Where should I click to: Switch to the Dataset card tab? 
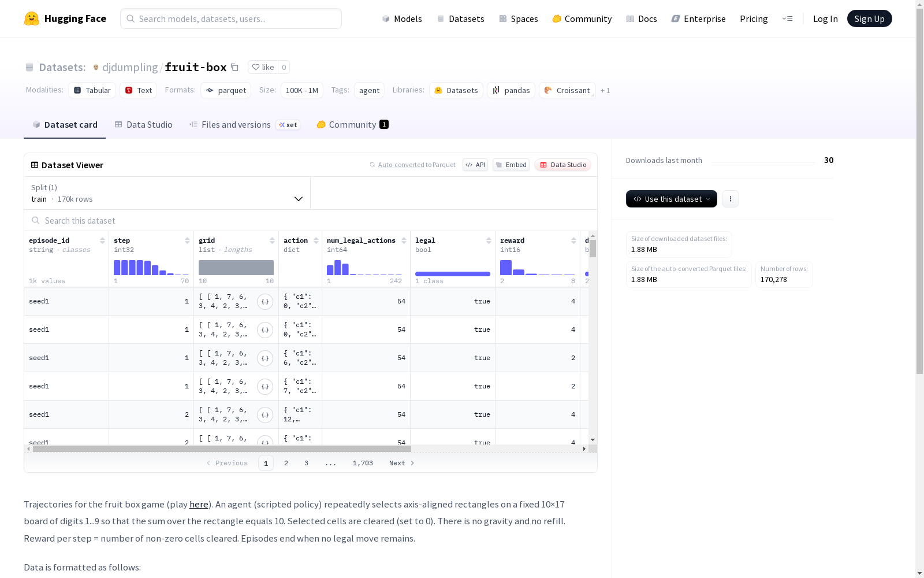[65, 125]
